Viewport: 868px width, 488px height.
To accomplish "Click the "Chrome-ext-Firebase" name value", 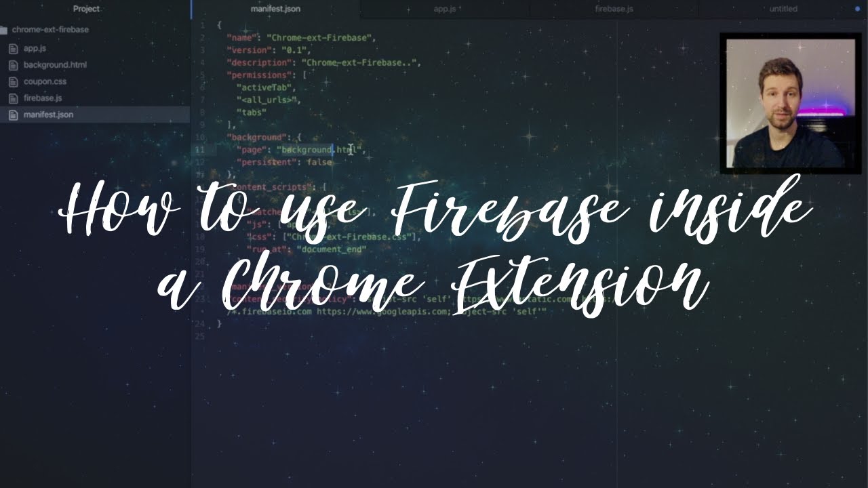I will tap(320, 38).
